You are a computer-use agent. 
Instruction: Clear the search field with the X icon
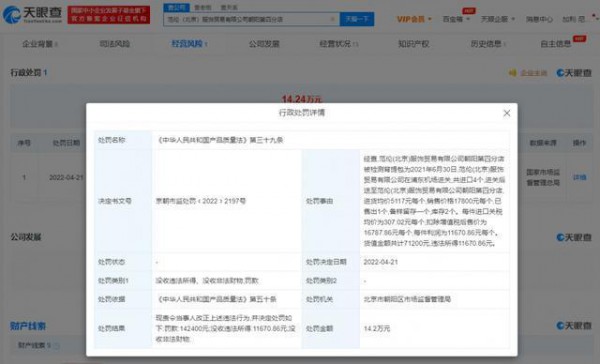click(333, 19)
